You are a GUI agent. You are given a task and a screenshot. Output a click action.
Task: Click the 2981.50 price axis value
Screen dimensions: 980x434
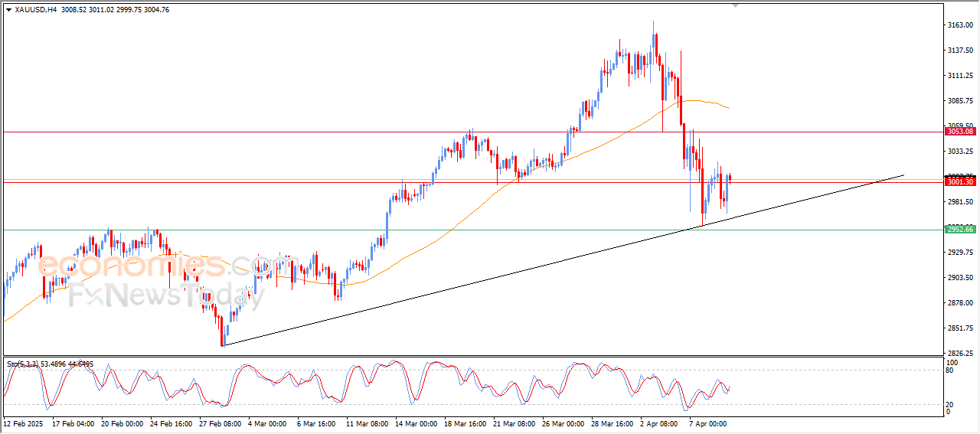point(960,202)
